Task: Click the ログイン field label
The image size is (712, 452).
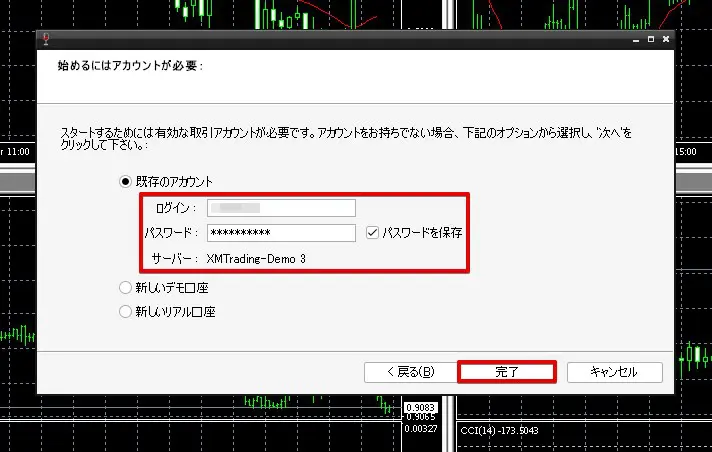Action: pyautogui.click(x=177, y=208)
